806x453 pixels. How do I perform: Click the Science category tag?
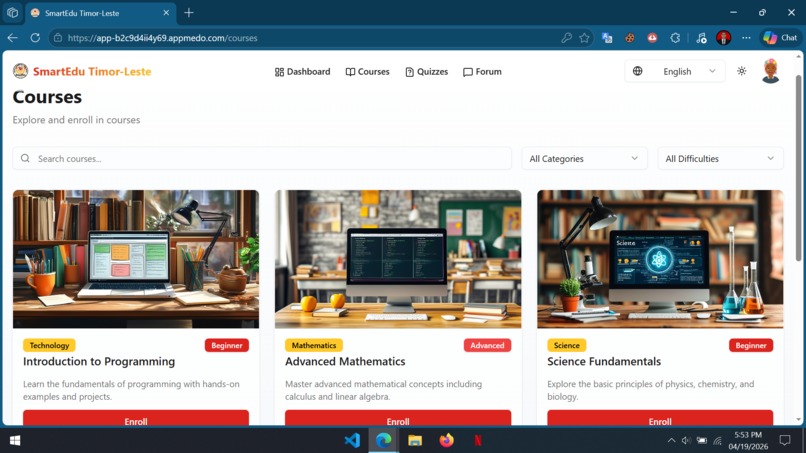click(x=566, y=346)
